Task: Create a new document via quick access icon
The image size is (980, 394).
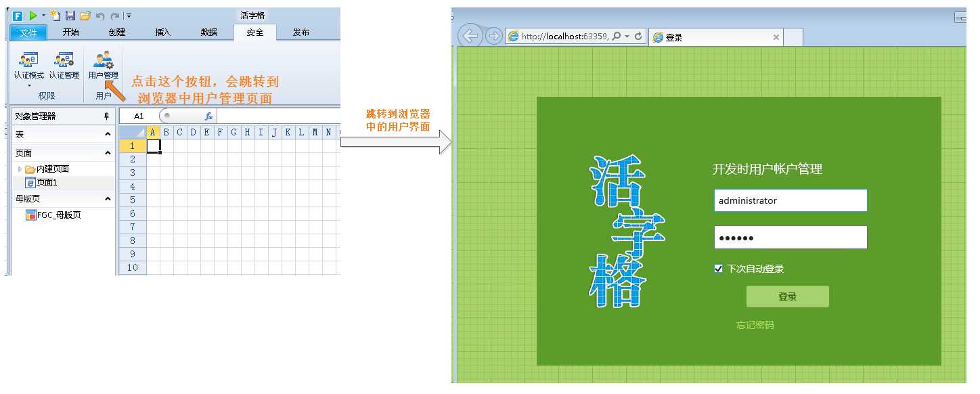Action: [x=55, y=15]
